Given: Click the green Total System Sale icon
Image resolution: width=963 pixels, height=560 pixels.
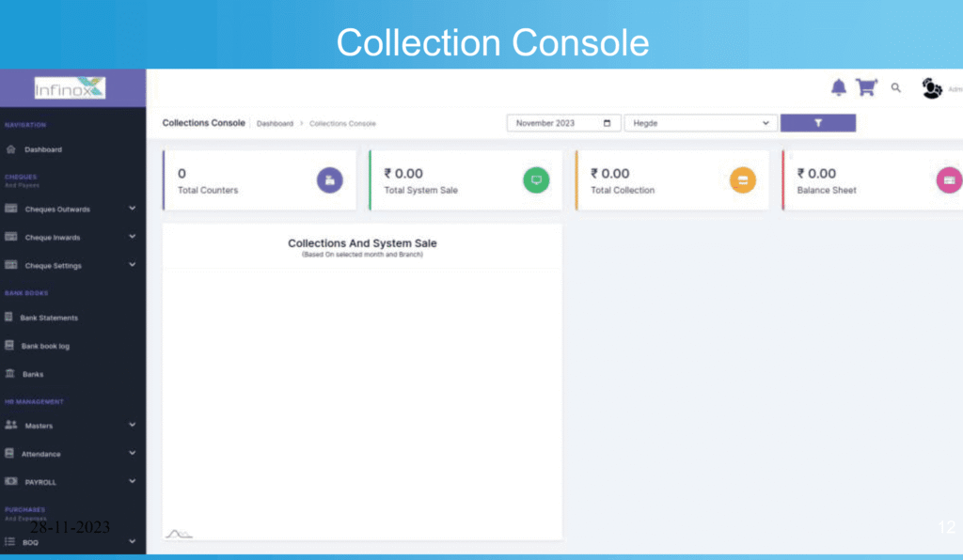Looking at the screenshot, I should (x=536, y=180).
